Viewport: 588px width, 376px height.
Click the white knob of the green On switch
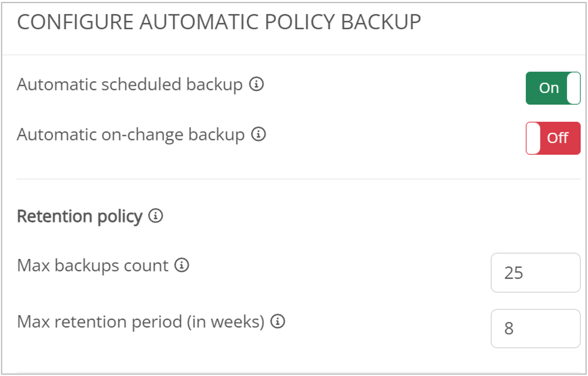coord(574,88)
